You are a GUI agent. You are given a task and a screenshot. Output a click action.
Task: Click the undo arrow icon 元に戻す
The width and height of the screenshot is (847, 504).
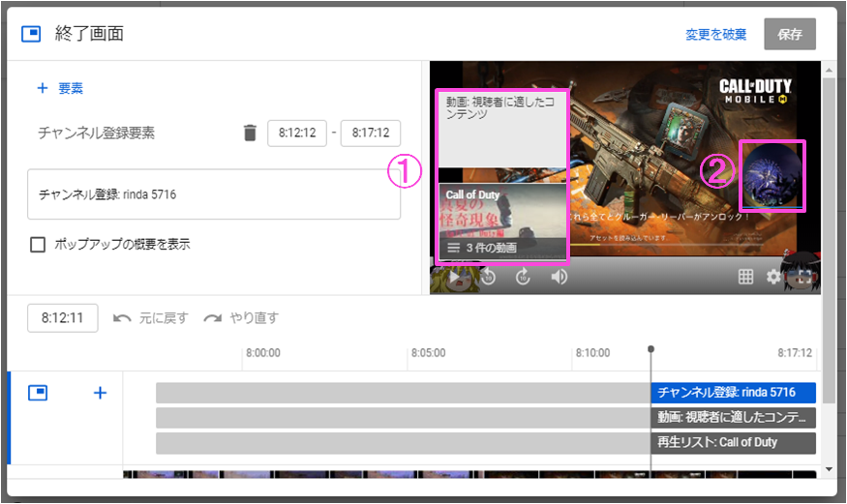coord(122,318)
